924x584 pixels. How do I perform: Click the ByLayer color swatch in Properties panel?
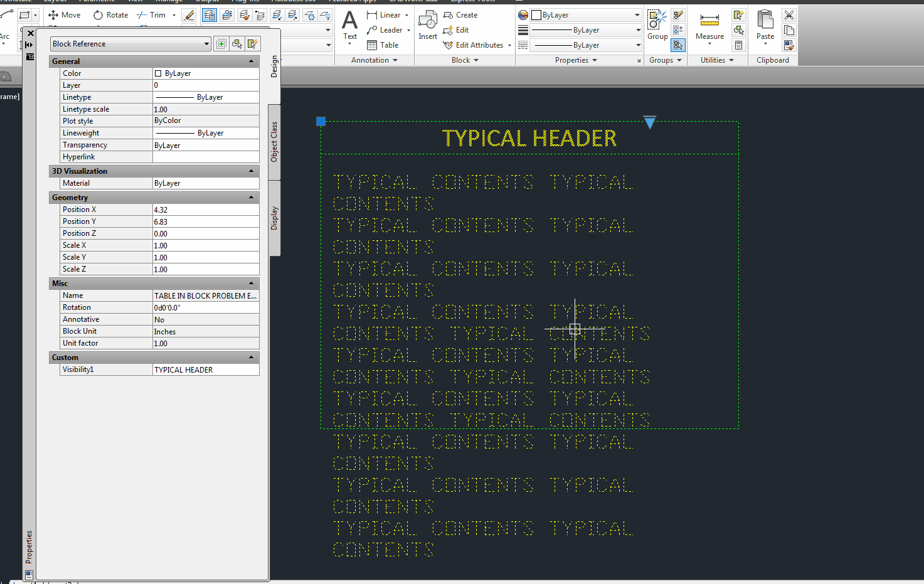click(536, 14)
